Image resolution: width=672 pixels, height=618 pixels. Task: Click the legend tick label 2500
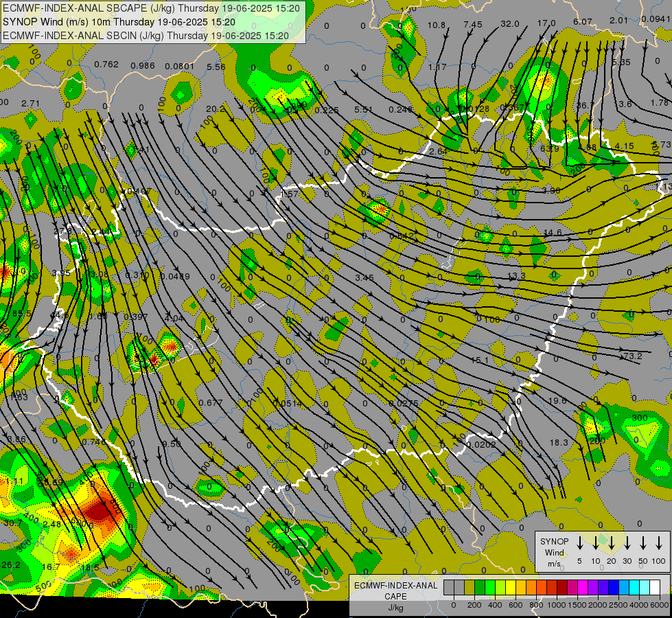pyautogui.click(x=618, y=605)
